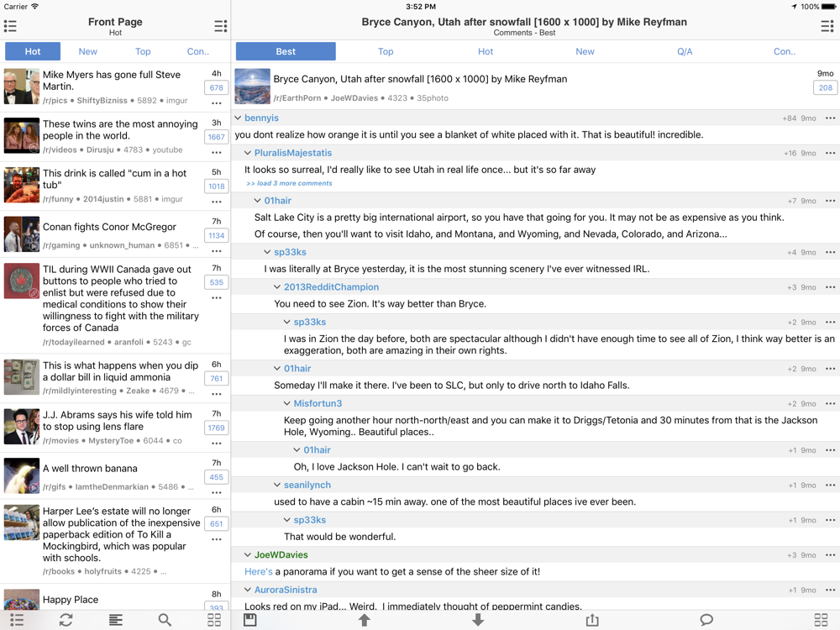Collapse the seanilynch comment

(277, 485)
